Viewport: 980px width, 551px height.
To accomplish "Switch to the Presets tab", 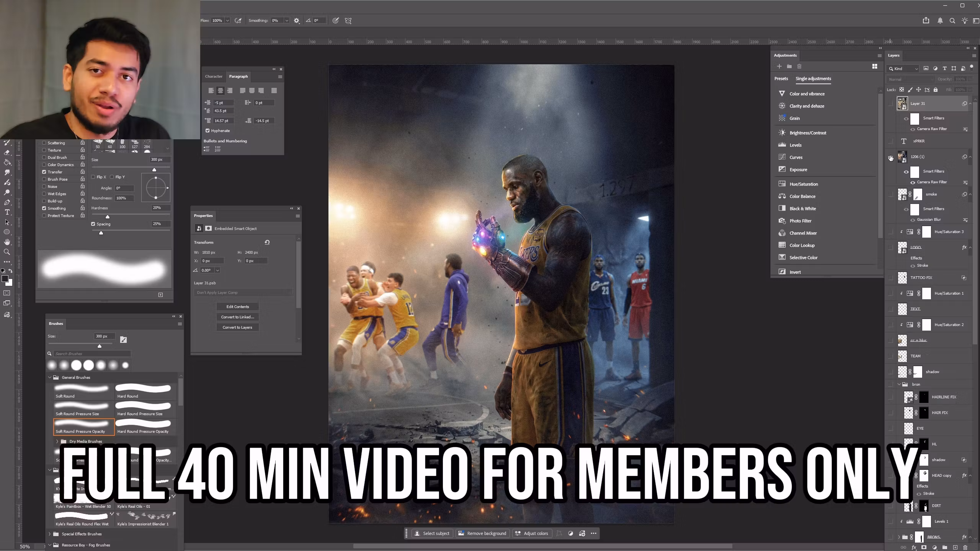I will tap(781, 78).
